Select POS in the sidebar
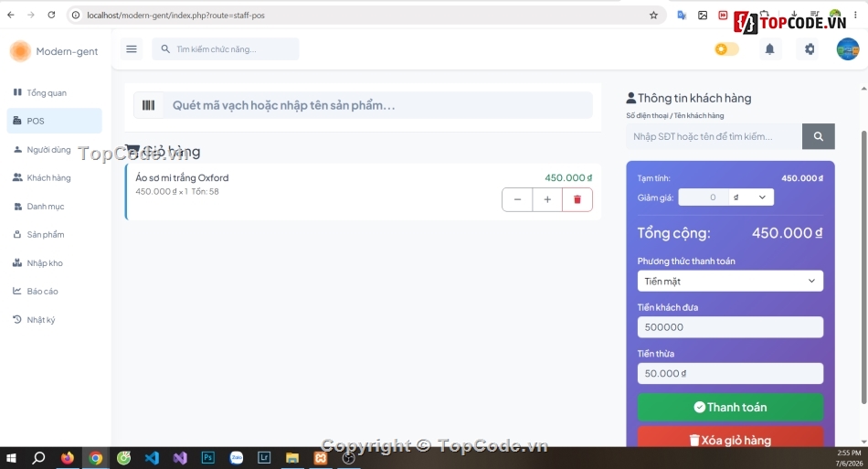 click(54, 121)
